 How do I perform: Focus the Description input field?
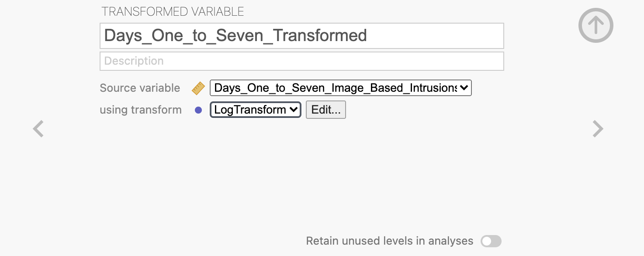tap(302, 61)
